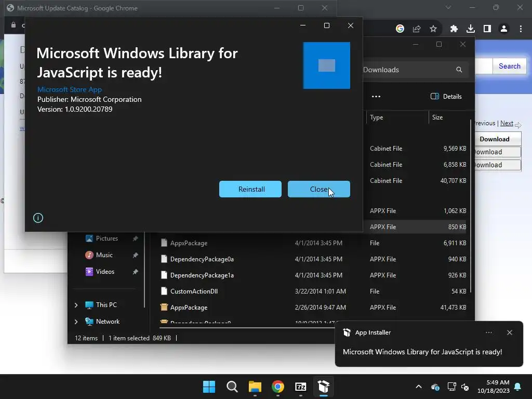Expand the Network tree node
Image resolution: width=532 pixels, height=399 pixels.
[76, 322]
